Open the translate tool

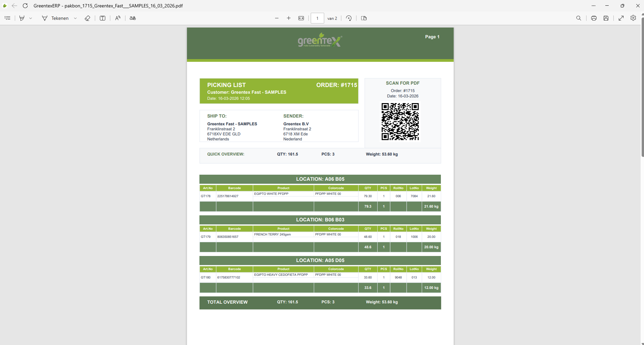[x=133, y=18]
